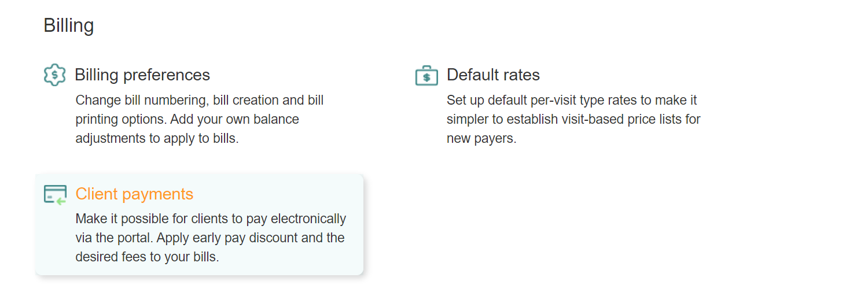The image size is (868, 292).
Task: Open the Billing preferences link
Action: point(142,75)
